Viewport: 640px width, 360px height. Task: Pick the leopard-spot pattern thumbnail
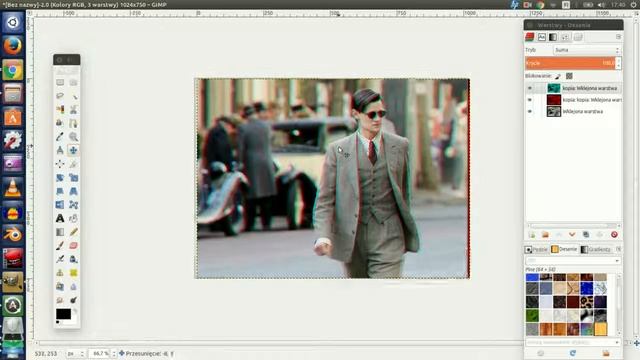(587, 302)
